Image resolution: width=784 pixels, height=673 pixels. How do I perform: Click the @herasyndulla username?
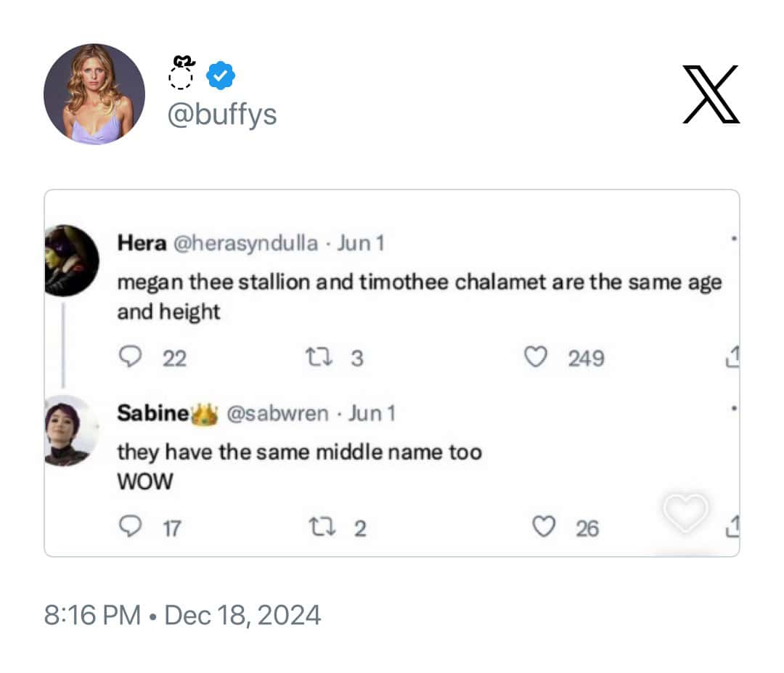(x=245, y=243)
